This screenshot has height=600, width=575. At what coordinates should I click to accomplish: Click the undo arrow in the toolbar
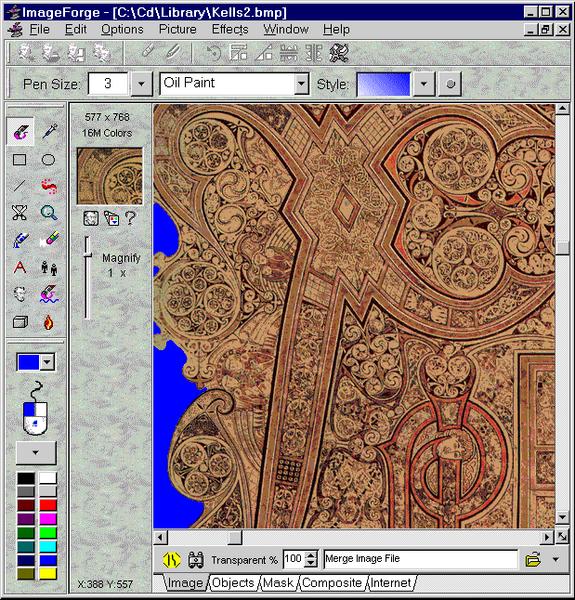pyautogui.click(x=214, y=52)
